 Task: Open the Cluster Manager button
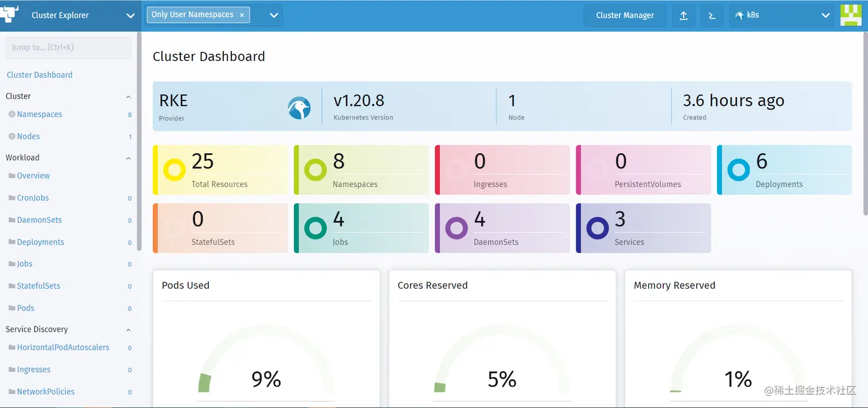pyautogui.click(x=625, y=15)
